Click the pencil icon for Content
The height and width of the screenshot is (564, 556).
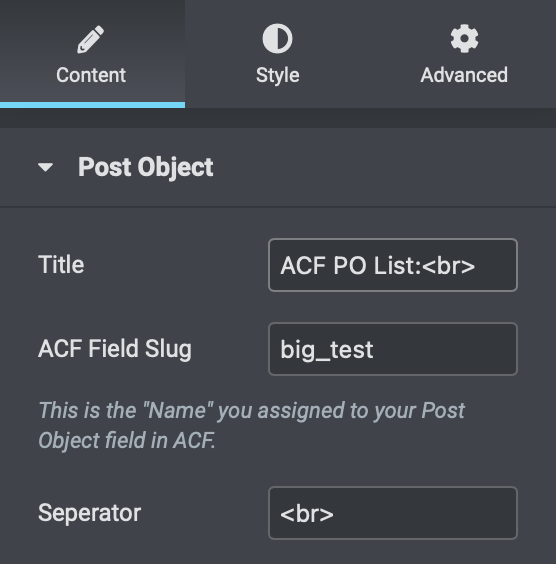coord(91,40)
